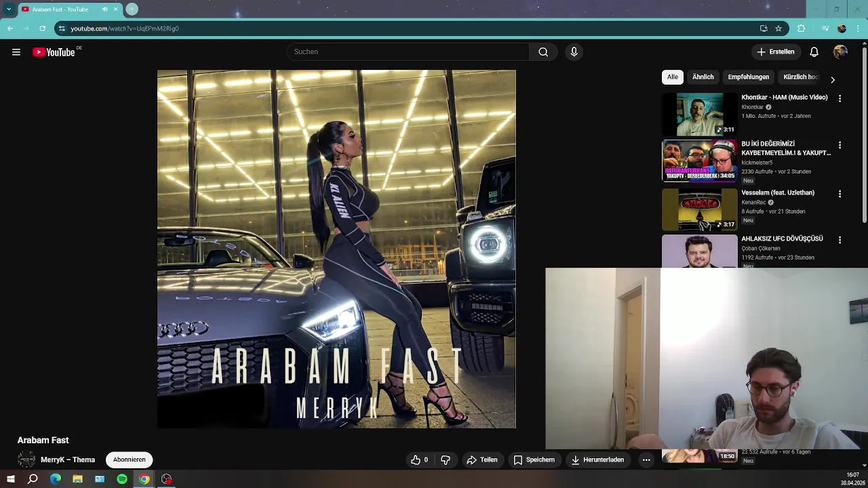Open Vesselam (feat. Uzlethan) thumbnail

click(x=699, y=209)
